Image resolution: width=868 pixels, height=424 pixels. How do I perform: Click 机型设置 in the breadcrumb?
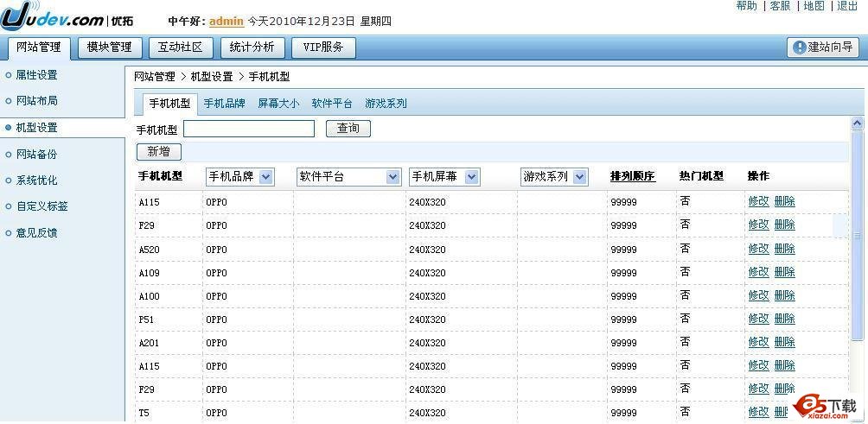212,77
